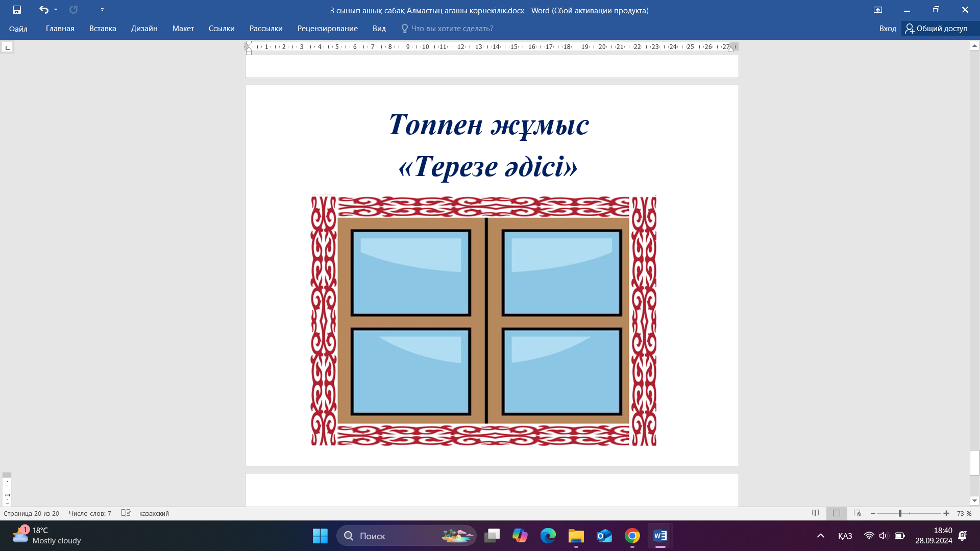Click the spelling proofing icon in status bar
This screenshot has width=980, height=551.
pos(126,513)
